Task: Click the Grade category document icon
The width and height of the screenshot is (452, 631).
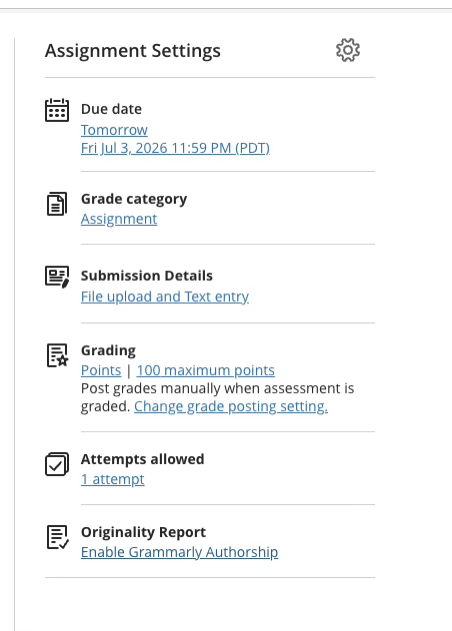Action: pos(57,204)
